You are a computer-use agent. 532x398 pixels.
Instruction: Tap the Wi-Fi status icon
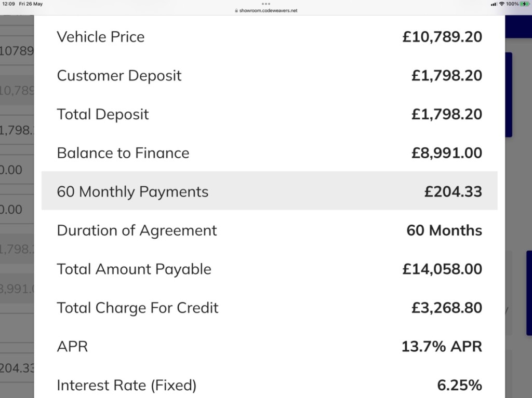(x=502, y=4)
